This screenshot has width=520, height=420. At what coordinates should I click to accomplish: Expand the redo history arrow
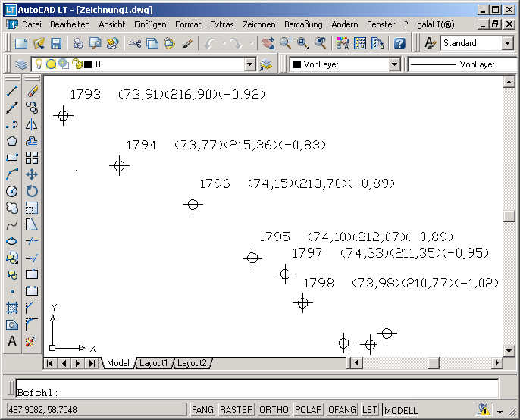(x=251, y=43)
